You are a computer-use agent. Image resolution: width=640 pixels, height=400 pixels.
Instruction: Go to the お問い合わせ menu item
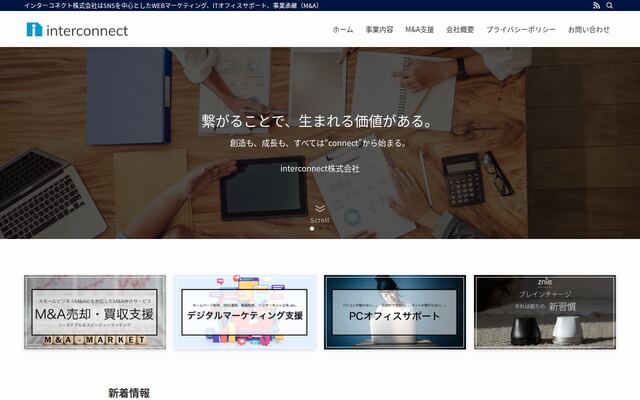click(x=589, y=29)
